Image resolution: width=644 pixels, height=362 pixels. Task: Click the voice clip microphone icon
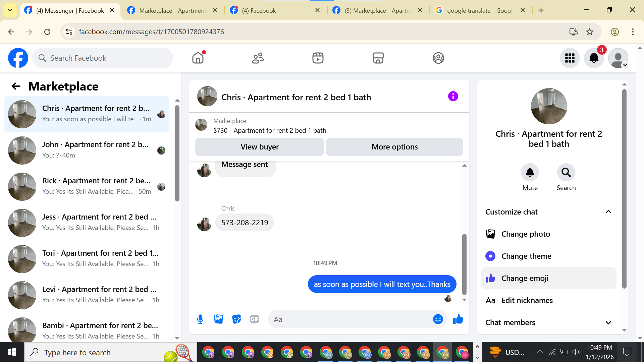pos(200,319)
